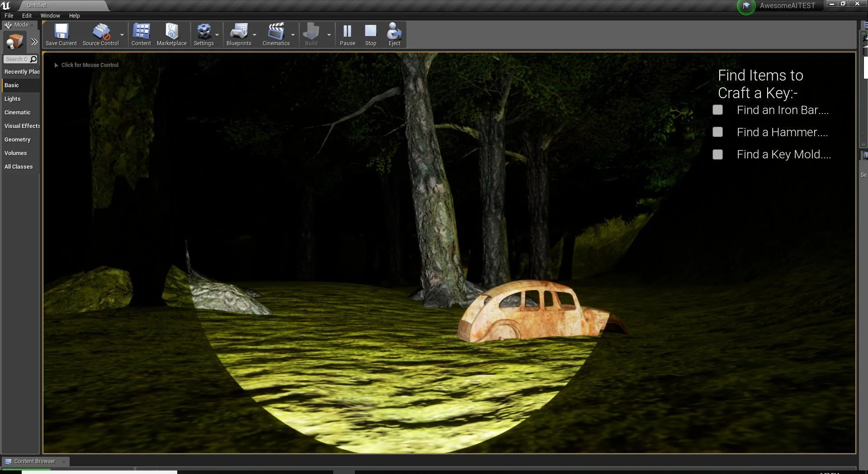The height and width of the screenshot is (474, 868).
Task: Tick the Find a Key Mold checkbox
Action: (717, 155)
